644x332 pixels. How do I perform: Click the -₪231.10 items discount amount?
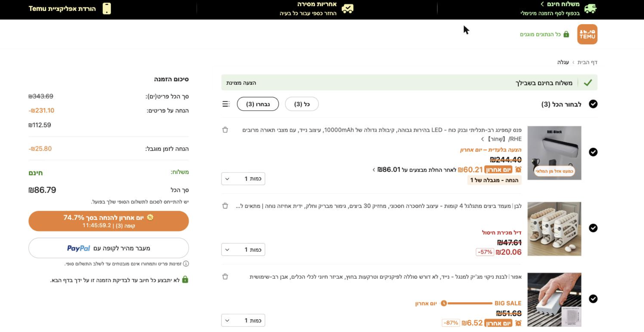pos(41,111)
